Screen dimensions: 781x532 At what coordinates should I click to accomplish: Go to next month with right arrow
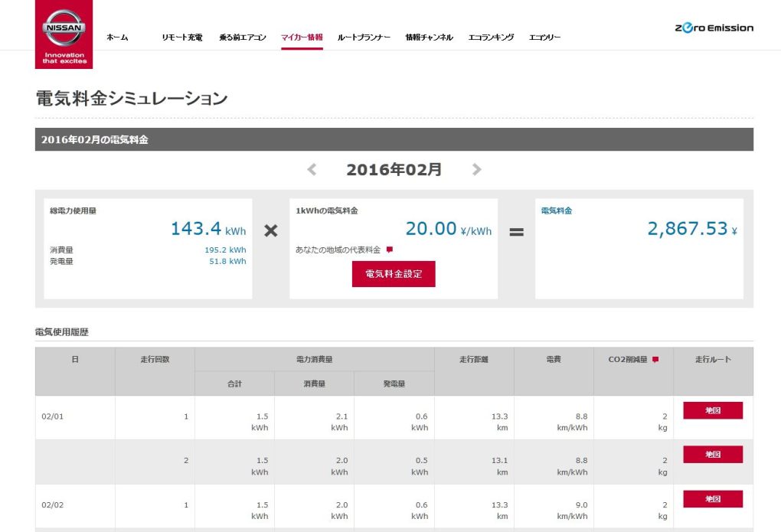coord(476,169)
